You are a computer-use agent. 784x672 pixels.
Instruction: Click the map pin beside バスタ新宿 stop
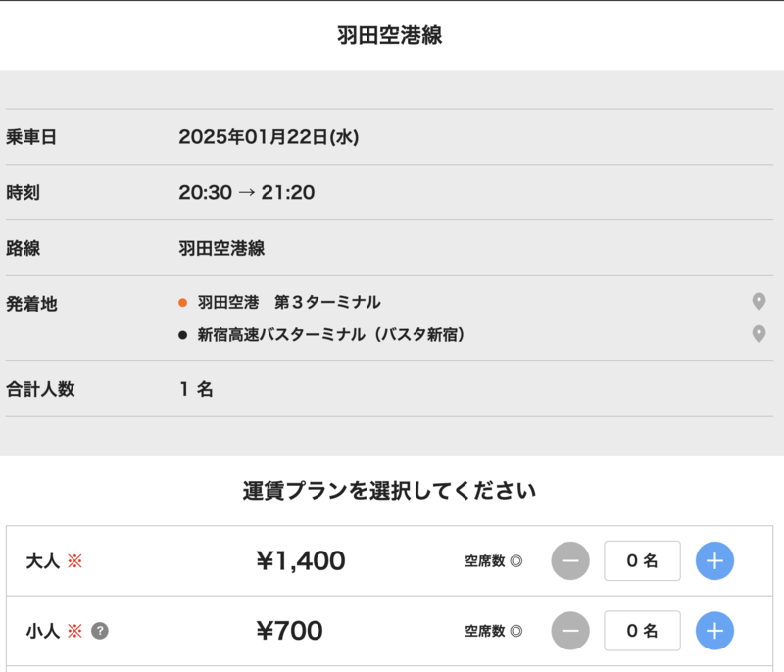click(759, 331)
